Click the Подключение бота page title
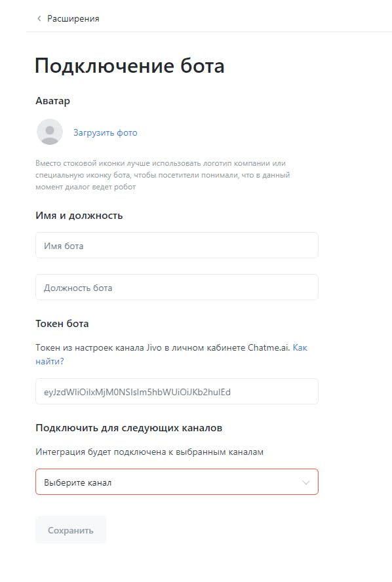392x582 pixels. [130, 66]
